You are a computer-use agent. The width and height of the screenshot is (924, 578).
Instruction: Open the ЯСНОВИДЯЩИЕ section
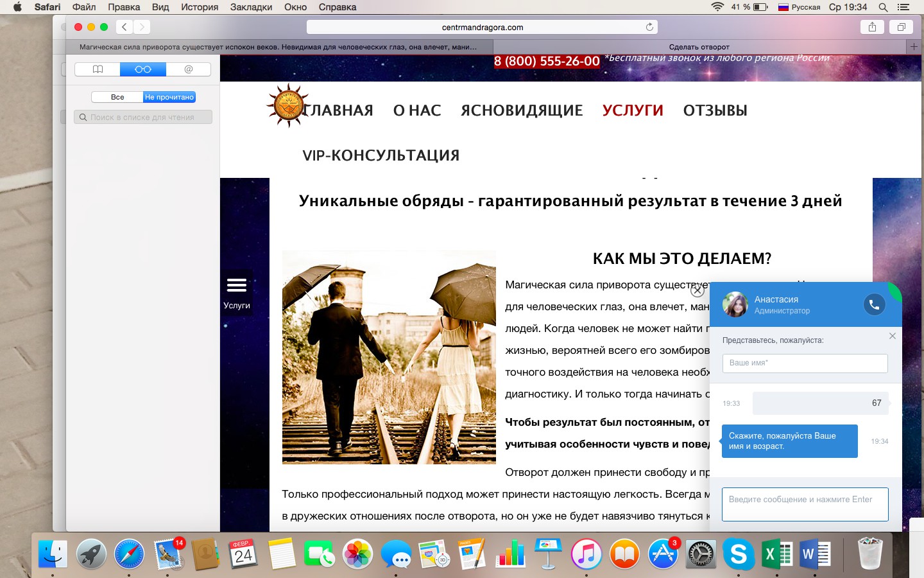click(522, 110)
